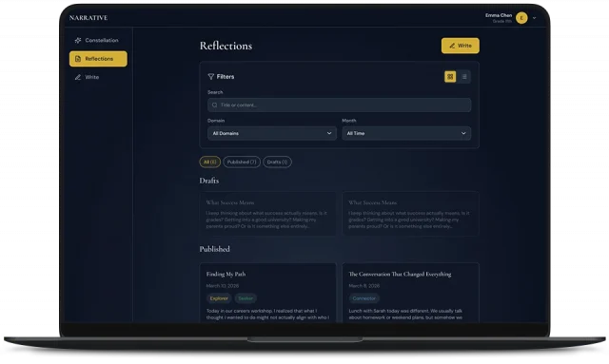Viewport: 609px width, 364px height.
Task: Switch to grid view
Action: coord(450,77)
